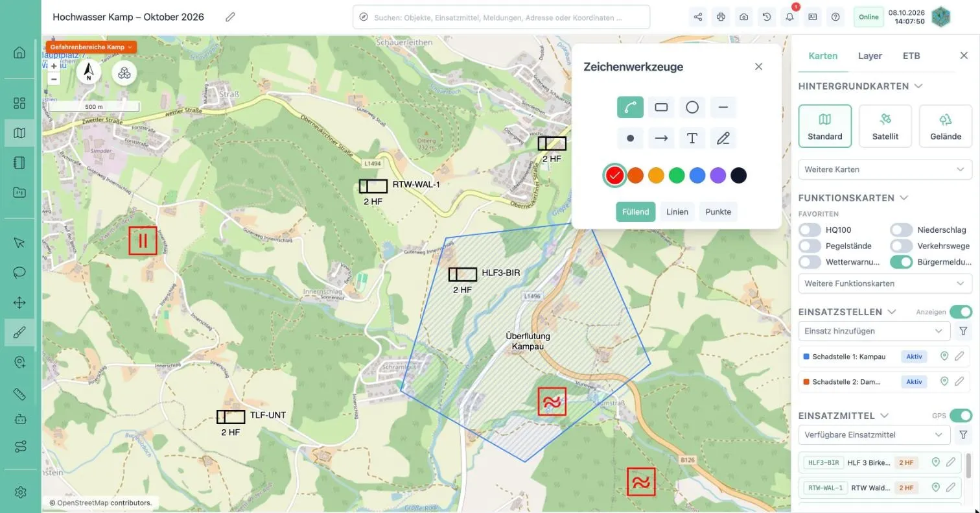Select the Linien fill style
Screen dimensions: 980x513
click(x=677, y=212)
